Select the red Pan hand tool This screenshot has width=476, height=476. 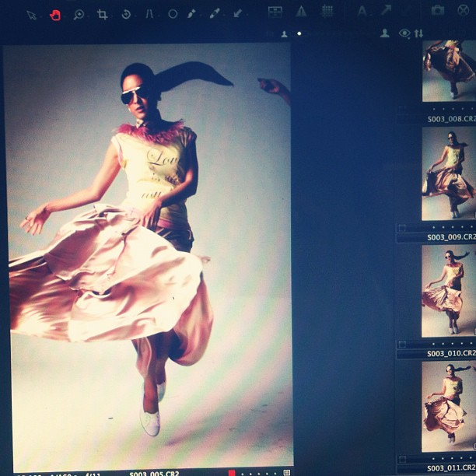click(x=55, y=16)
